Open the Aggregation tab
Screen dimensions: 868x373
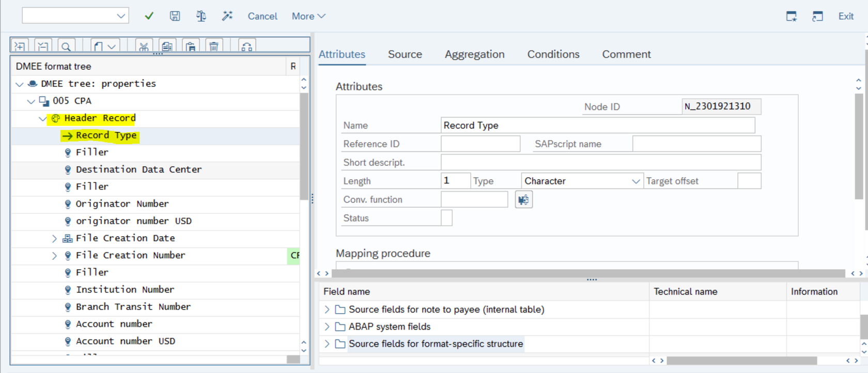tap(474, 54)
